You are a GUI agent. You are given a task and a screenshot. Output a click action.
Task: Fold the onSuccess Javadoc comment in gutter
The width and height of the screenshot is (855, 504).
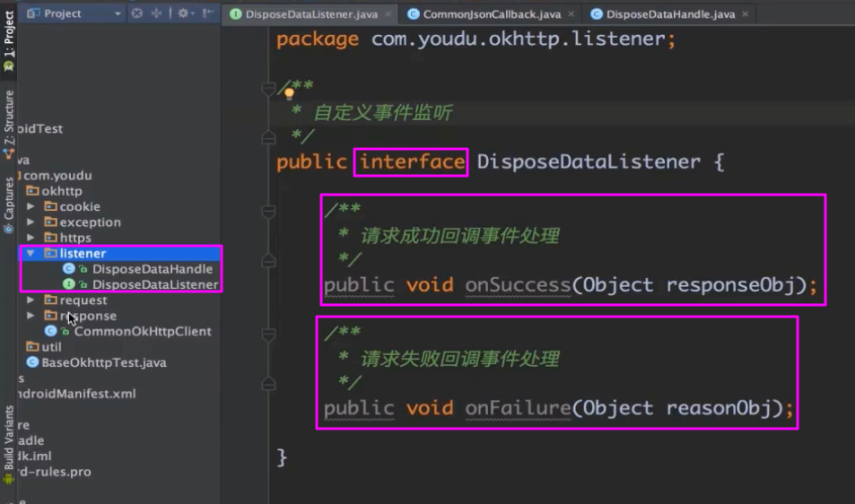[x=268, y=212]
